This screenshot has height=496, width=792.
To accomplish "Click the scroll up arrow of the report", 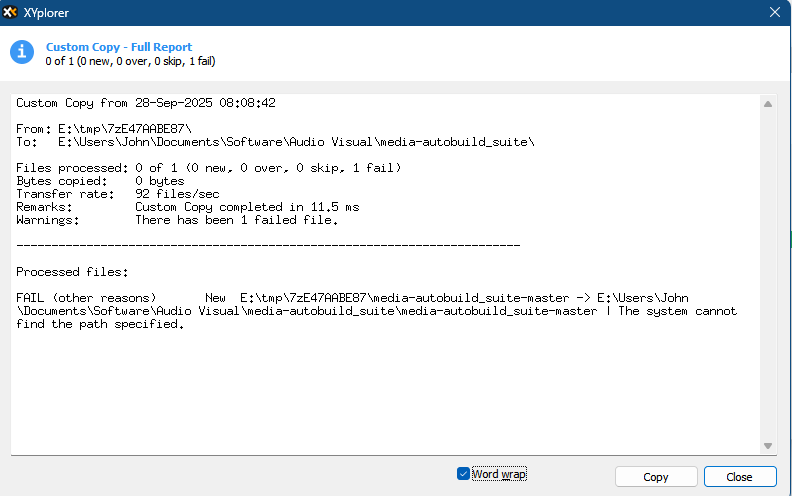I will point(768,104).
